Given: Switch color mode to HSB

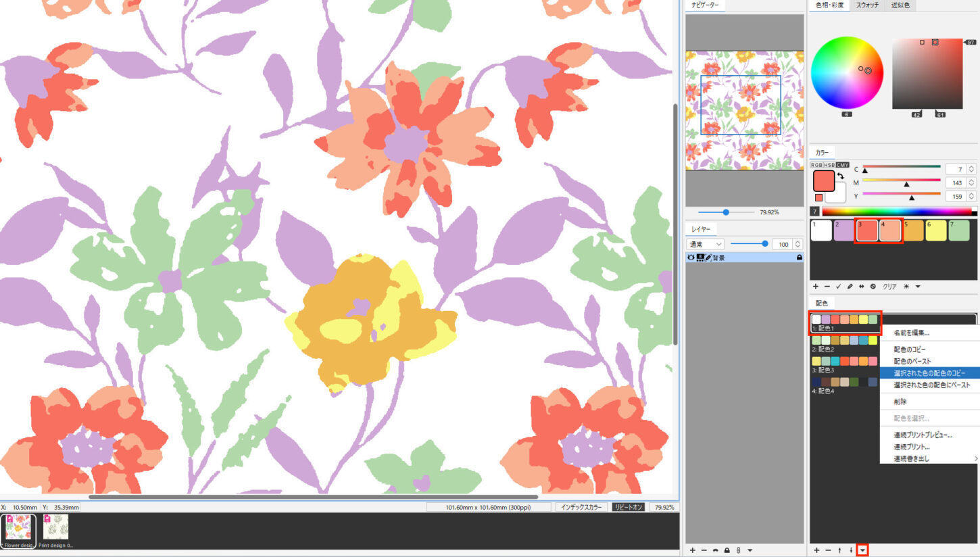Looking at the screenshot, I should tap(829, 165).
